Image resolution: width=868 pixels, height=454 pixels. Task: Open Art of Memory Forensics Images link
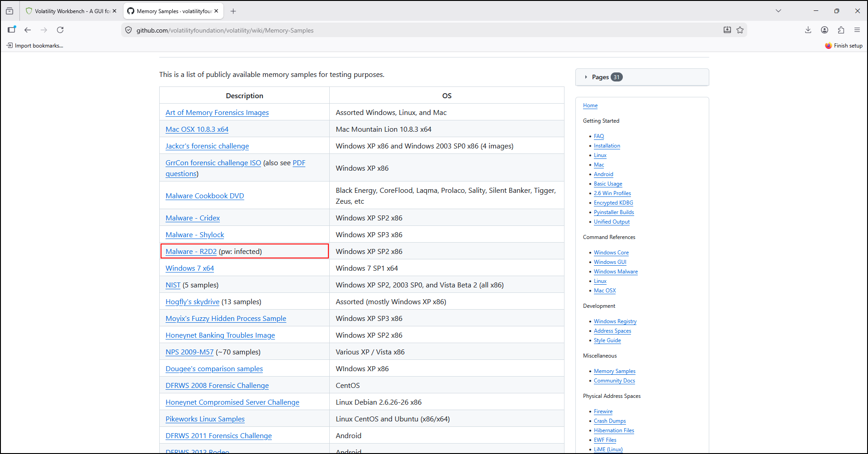coord(217,113)
